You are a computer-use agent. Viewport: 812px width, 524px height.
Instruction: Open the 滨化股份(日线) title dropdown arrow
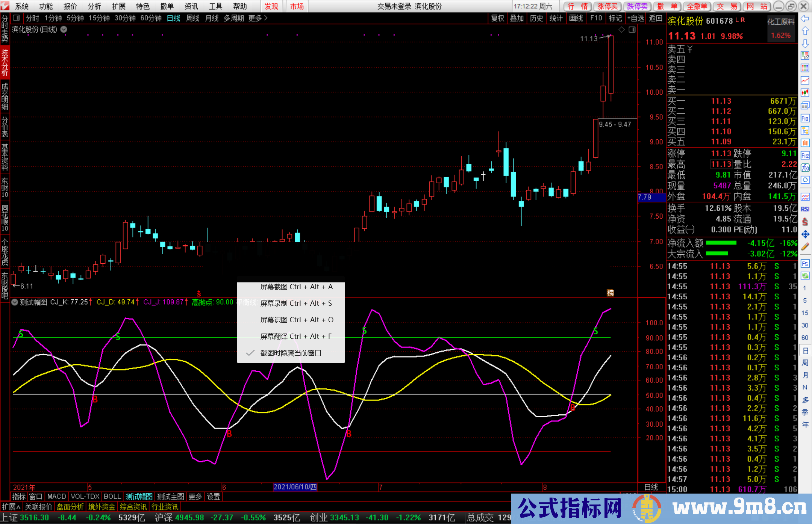click(64, 30)
